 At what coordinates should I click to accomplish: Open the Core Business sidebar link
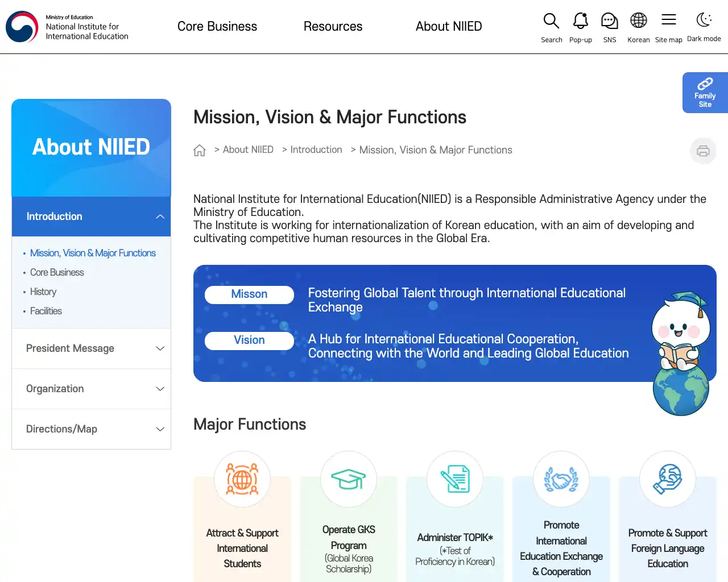[57, 272]
